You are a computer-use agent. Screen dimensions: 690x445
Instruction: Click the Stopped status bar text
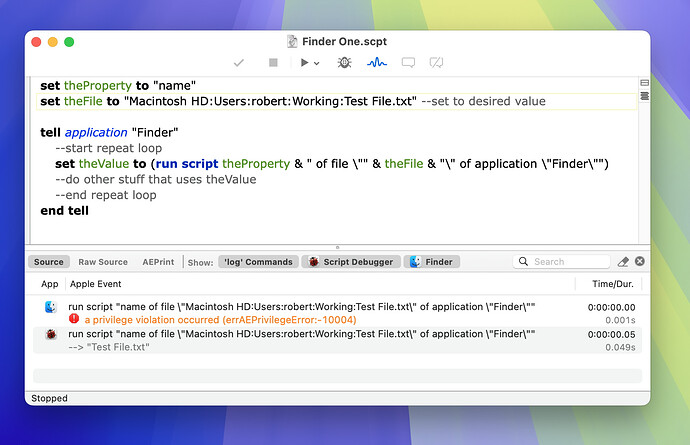[49, 398]
